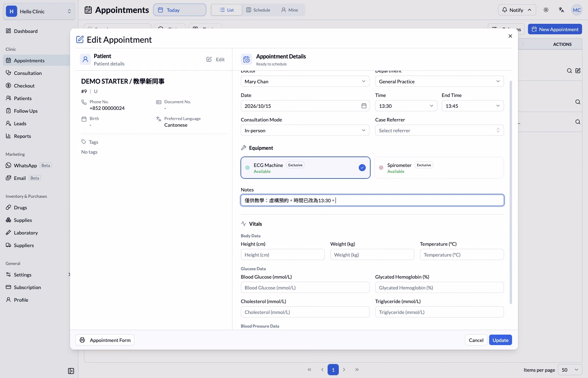Click the Update button
The width and height of the screenshot is (588, 378).
(x=500, y=340)
